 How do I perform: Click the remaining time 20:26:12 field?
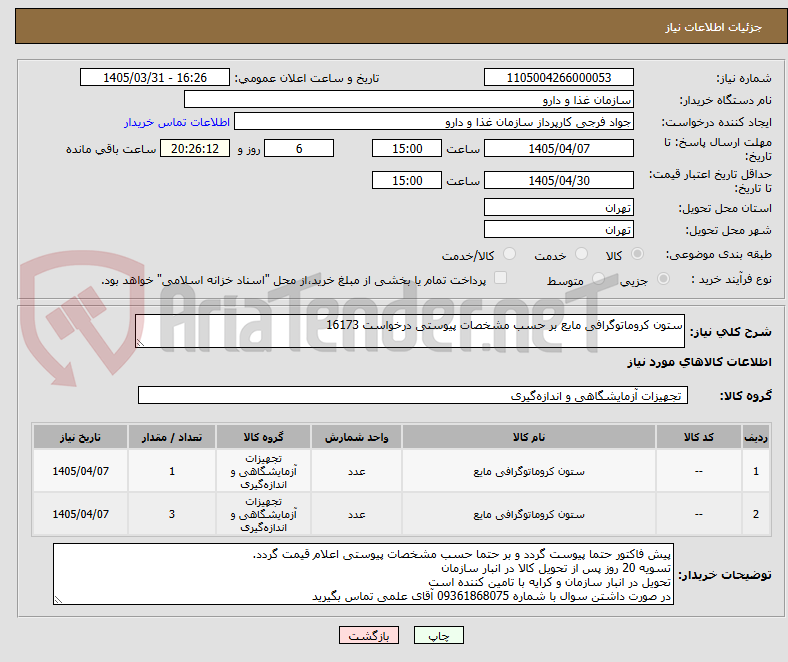coord(195,148)
